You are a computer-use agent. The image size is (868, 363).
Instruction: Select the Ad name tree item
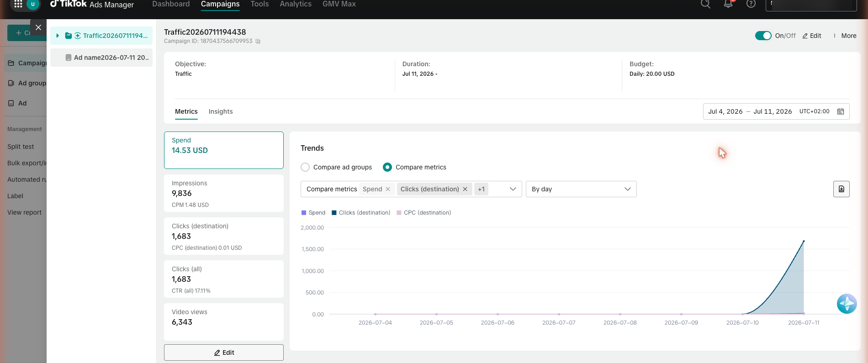coord(101,58)
